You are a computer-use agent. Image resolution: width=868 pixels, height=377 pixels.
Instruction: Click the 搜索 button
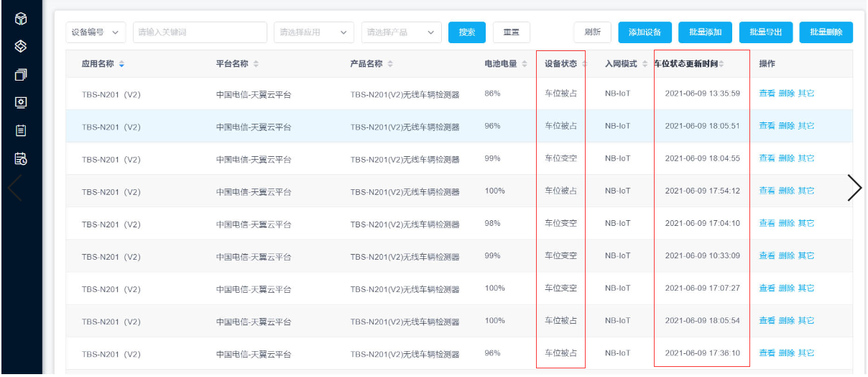(x=467, y=32)
